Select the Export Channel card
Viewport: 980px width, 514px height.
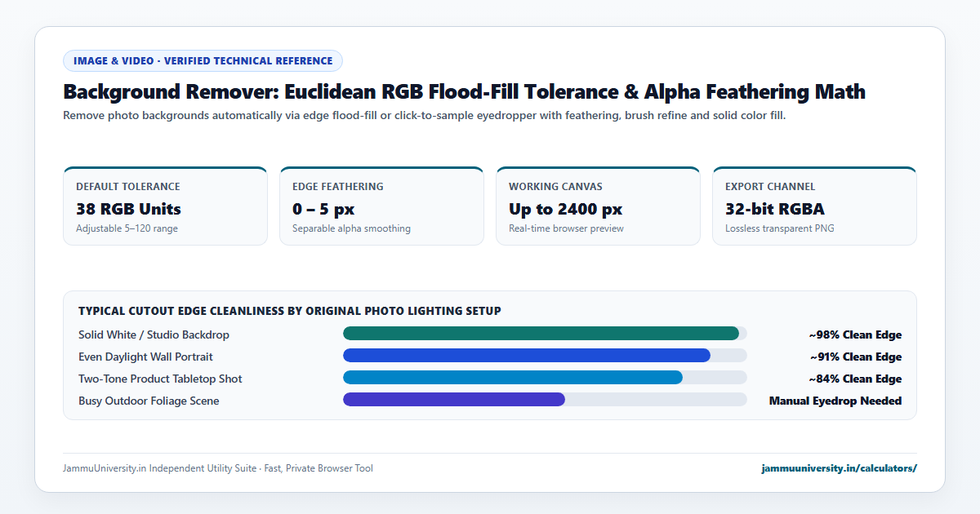(814, 206)
